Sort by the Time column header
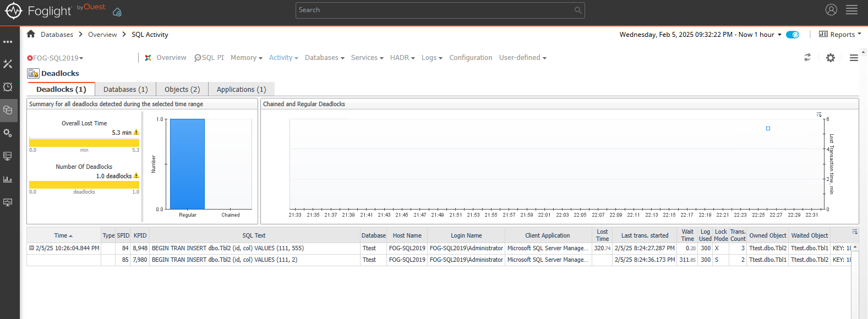This screenshot has height=319, width=868. click(x=64, y=235)
